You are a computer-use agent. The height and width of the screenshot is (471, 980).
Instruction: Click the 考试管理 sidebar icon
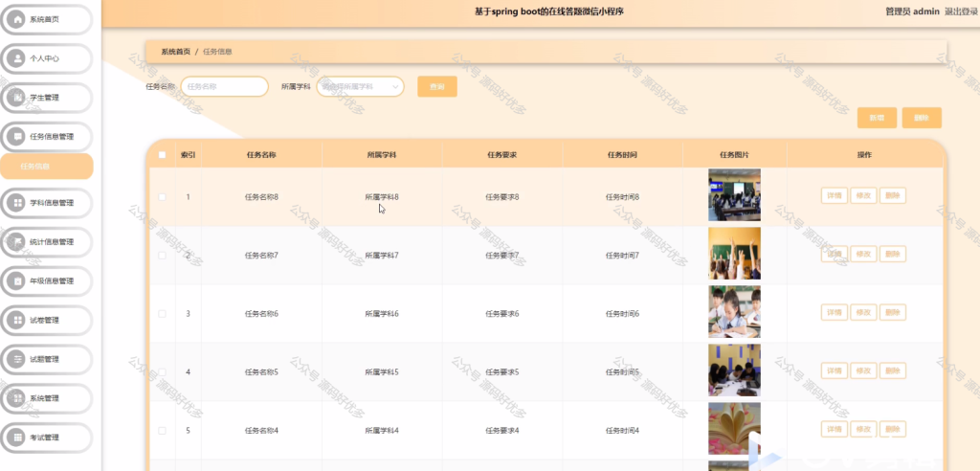(x=18, y=437)
